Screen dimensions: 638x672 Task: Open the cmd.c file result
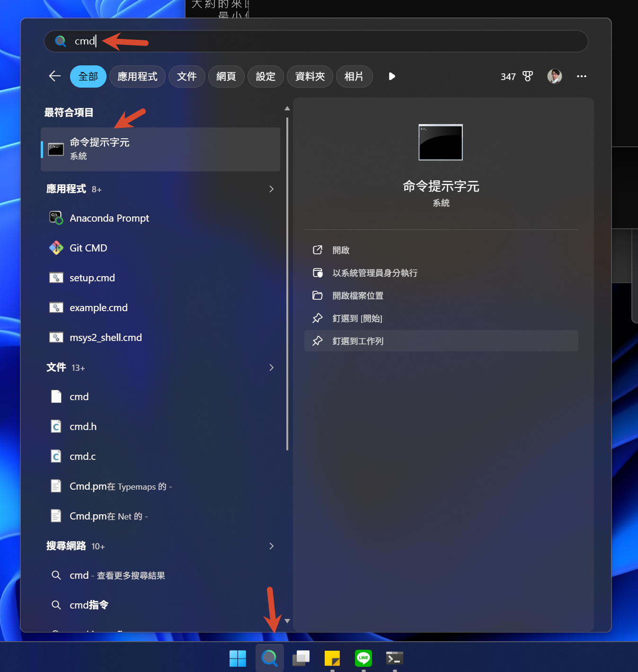click(x=160, y=457)
